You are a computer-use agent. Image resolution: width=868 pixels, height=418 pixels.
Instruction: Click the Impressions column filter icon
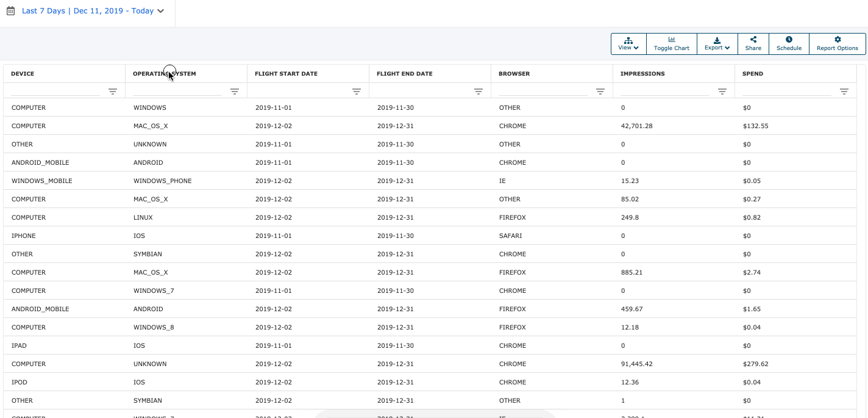click(722, 92)
